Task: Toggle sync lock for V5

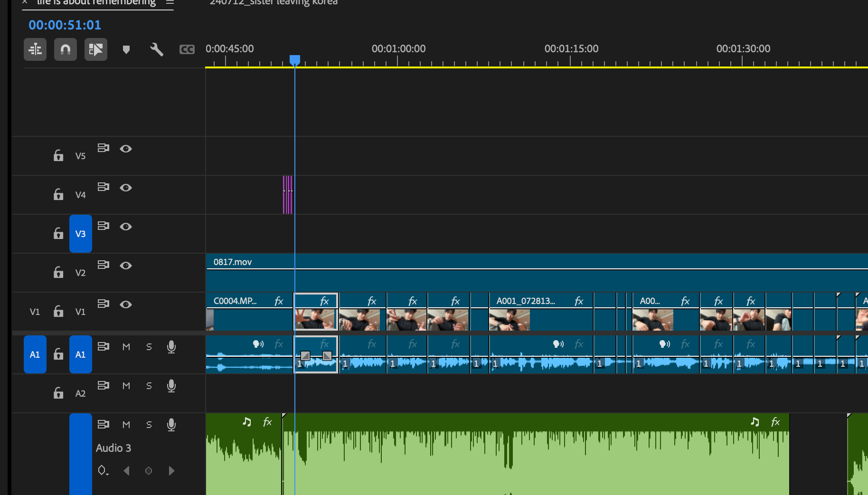Action: [x=104, y=148]
